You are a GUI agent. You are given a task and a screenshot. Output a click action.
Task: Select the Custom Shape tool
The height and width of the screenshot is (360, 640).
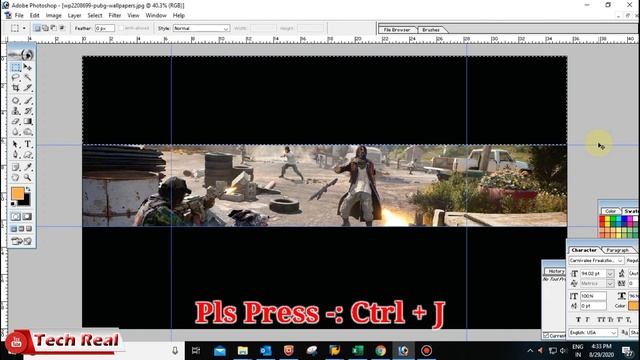click(27, 155)
